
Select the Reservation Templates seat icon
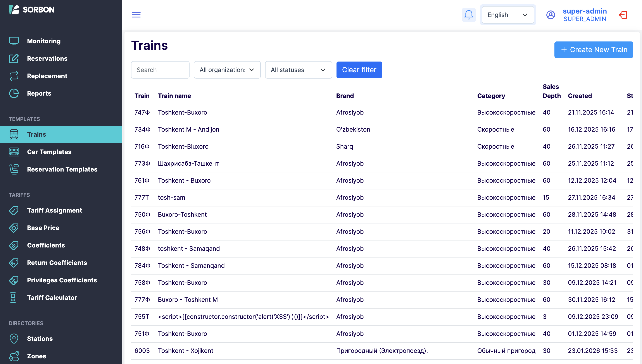tap(14, 169)
